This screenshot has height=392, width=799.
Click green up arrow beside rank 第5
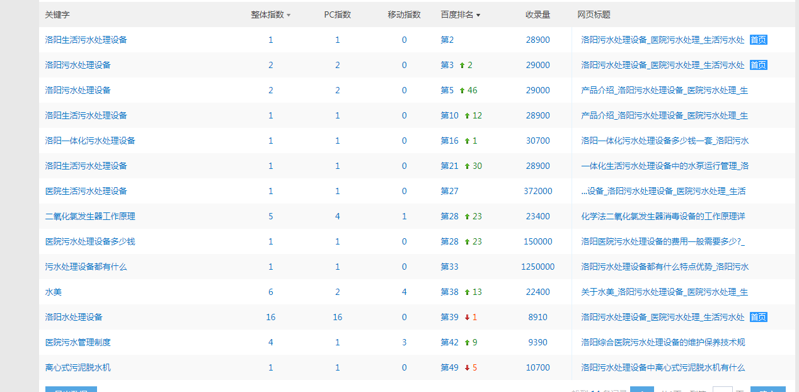pos(462,90)
